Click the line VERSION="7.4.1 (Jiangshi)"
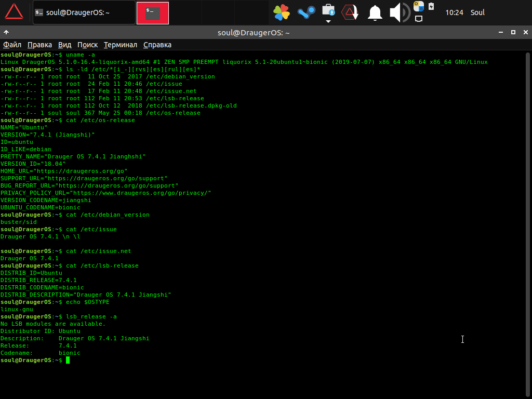532x399 pixels. pyautogui.click(x=47, y=135)
